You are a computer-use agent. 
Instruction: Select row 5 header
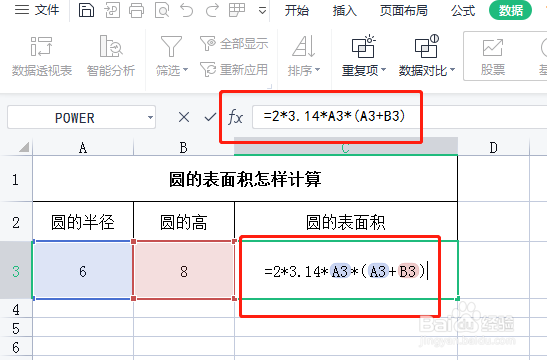(x=16, y=328)
